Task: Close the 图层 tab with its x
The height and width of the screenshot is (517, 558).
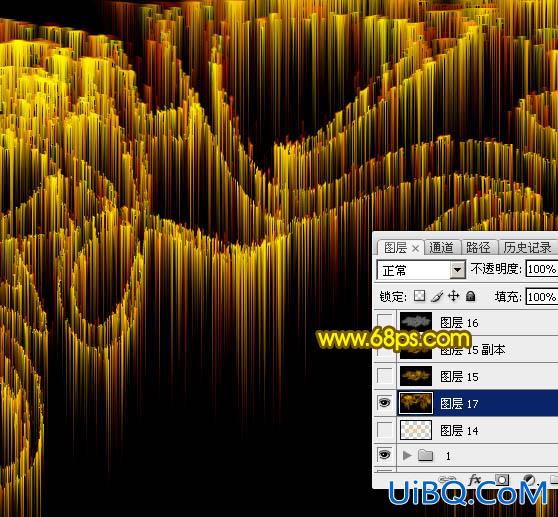Action: click(415, 249)
